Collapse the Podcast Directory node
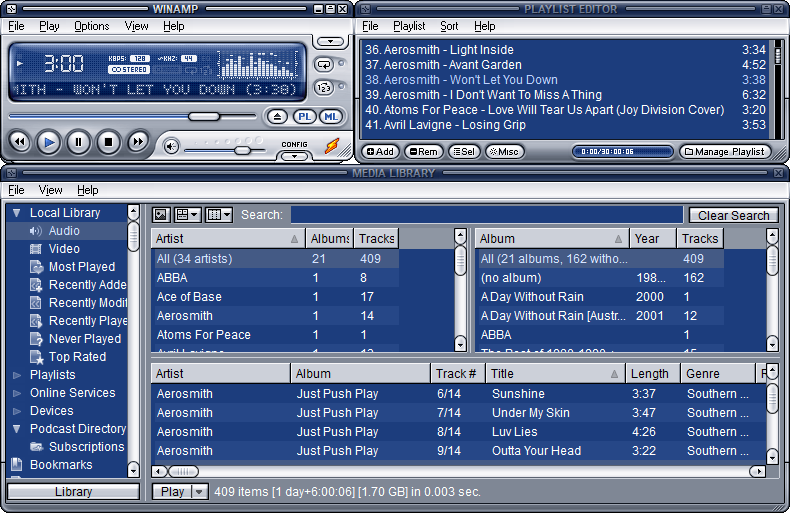 point(17,429)
